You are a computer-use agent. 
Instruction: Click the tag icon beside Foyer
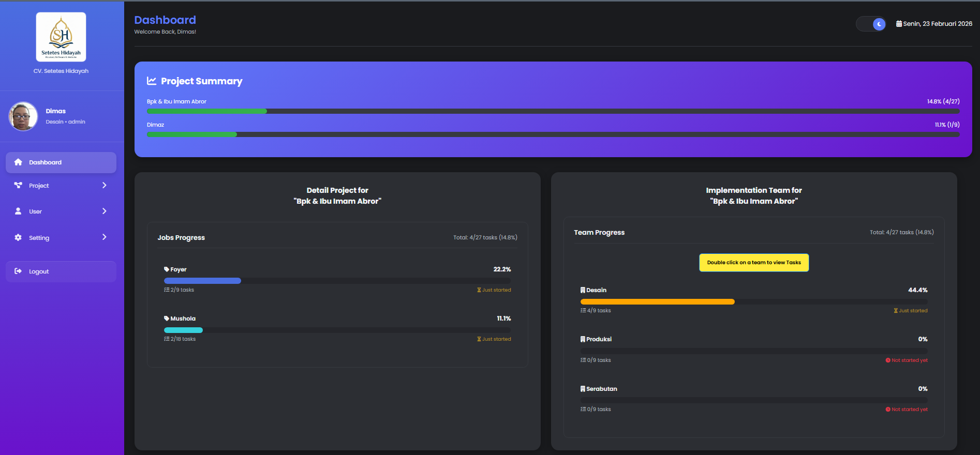click(x=167, y=269)
